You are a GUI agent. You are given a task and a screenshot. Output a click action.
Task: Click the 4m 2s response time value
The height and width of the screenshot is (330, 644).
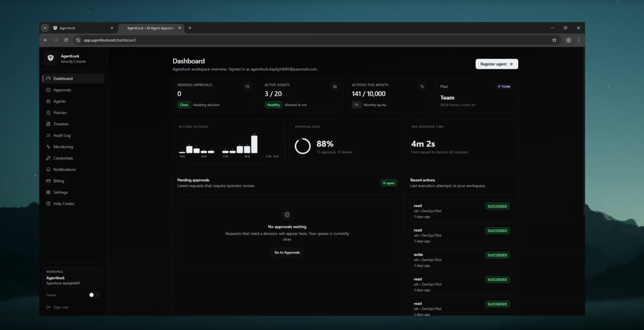[423, 144]
